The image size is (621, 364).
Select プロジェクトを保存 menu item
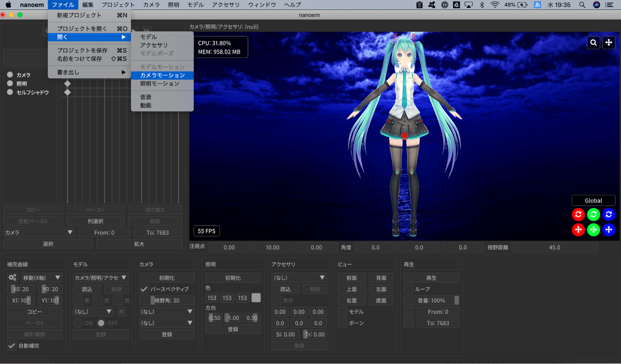[x=89, y=50]
